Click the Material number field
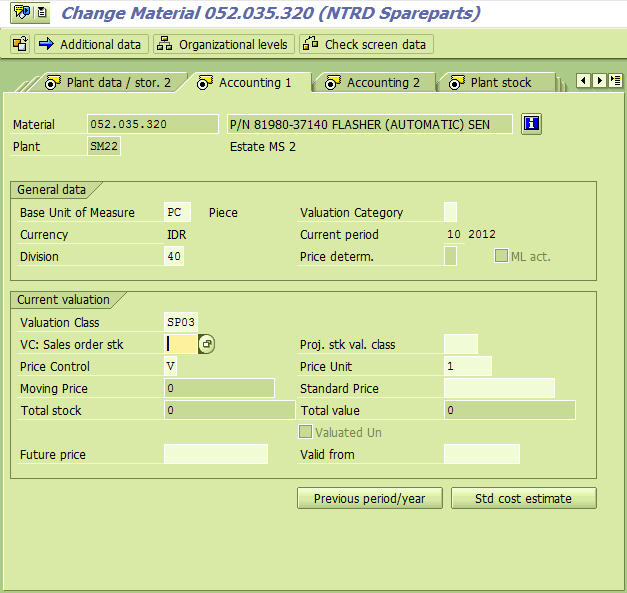The width and height of the screenshot is (627, 593). 153,124
